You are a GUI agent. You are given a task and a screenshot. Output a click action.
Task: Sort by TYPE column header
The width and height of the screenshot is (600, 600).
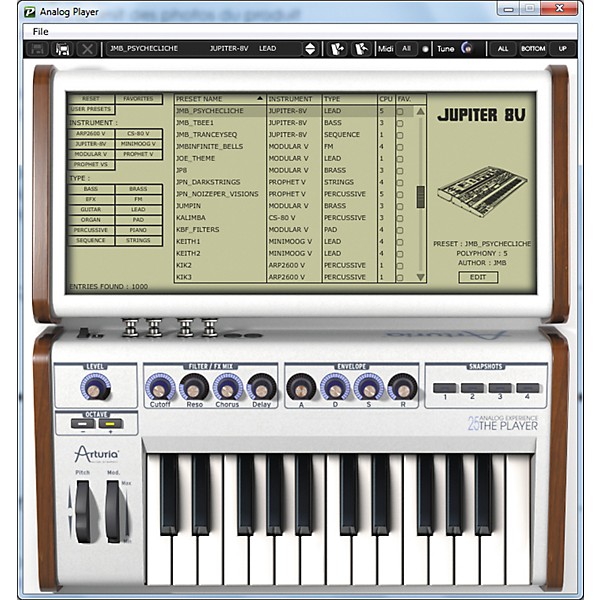350,99
